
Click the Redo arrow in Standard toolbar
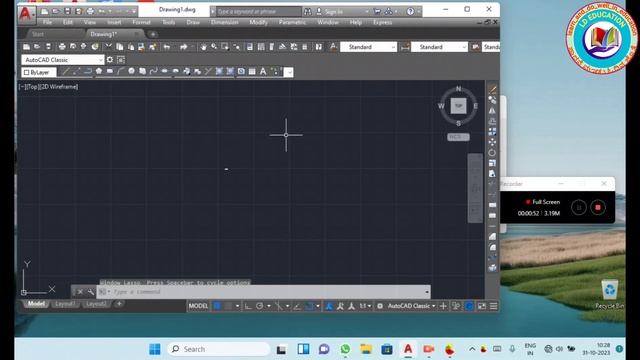point(184,47)
